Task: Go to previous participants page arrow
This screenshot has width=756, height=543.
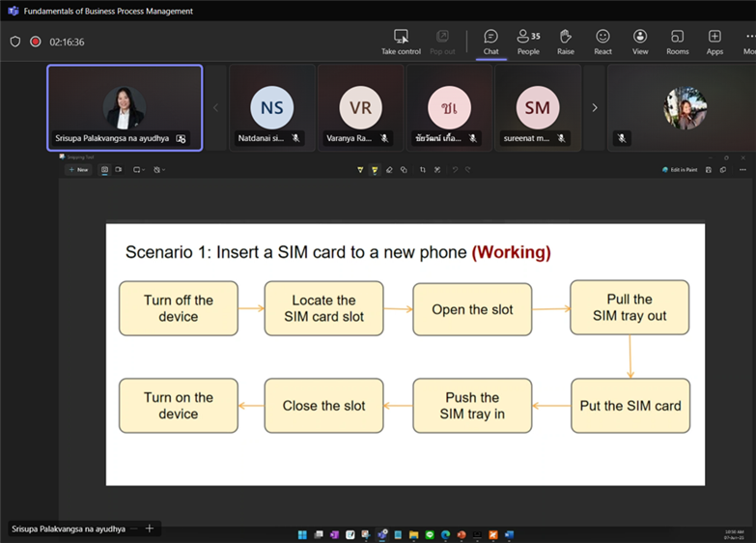Action: pyautogui.click(x=215, y=108)
